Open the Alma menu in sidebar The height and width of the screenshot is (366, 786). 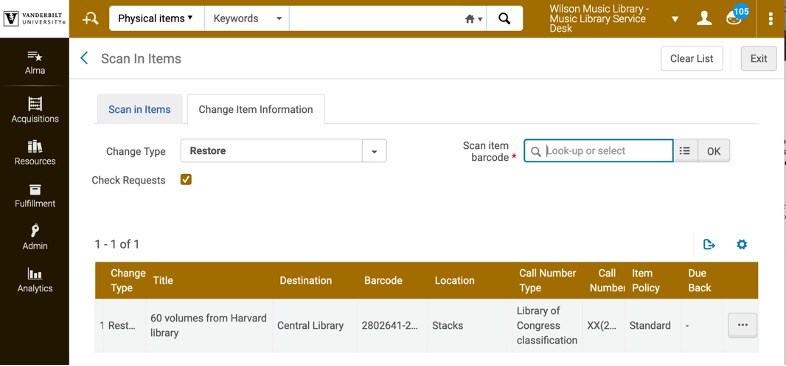(x=35, y=62)
